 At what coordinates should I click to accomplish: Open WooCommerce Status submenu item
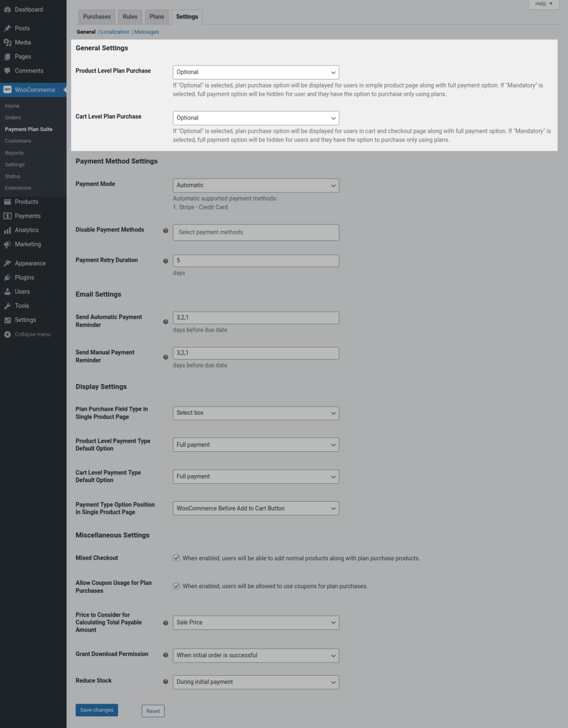point(13,176)
